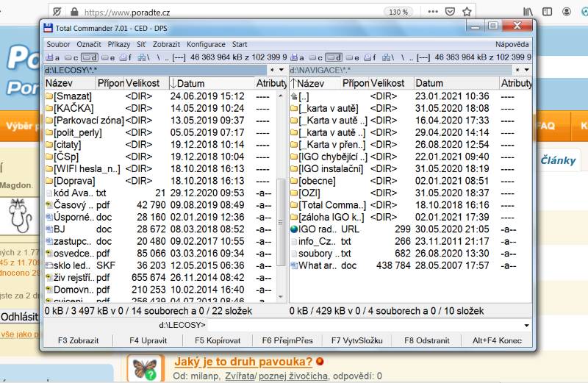The height and width of the screenshot is (383, 588).
Task: Go to parent directory [..] in right panel
Action: tap(300, 96)
